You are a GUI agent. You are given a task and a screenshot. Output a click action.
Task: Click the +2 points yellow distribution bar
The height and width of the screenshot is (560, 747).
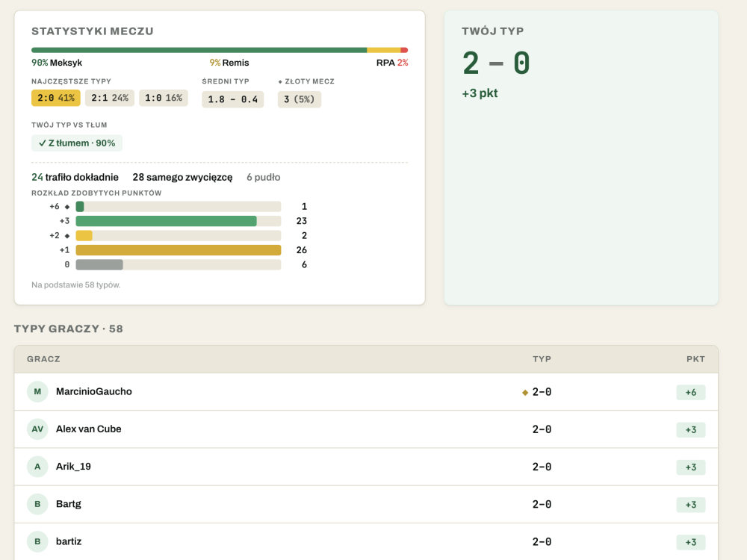[x=84, y=236]
